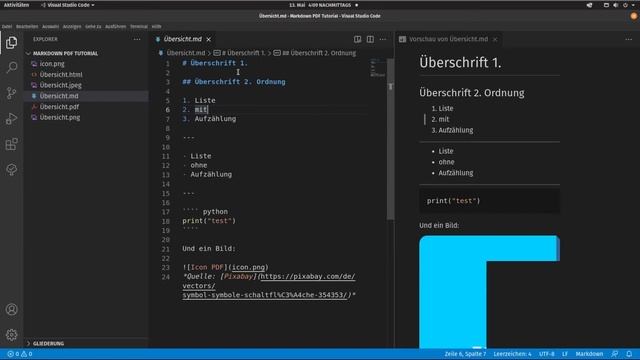640x360 pixels.
Task: Click the orange window button in title bar
Action: coord(633,16)
